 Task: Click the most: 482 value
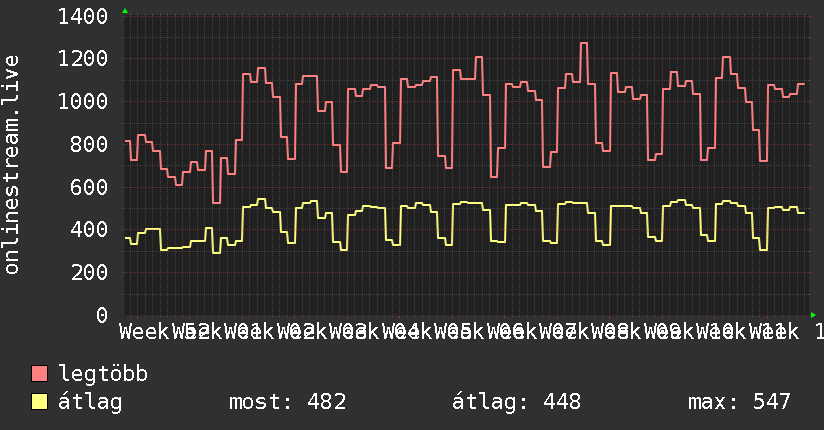(287, 402)
